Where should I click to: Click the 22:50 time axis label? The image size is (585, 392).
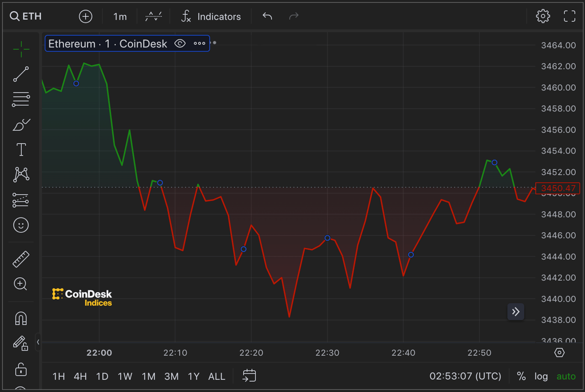479,353
